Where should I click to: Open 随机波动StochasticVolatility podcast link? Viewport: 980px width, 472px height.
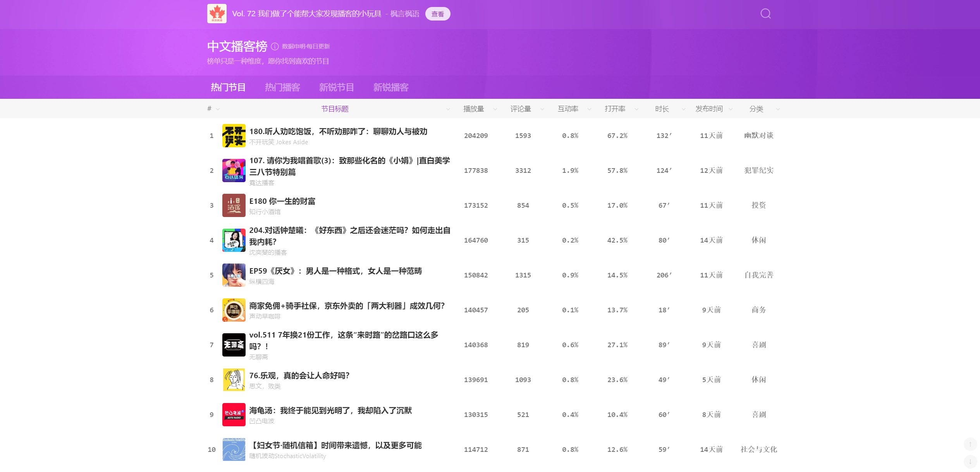pyautogui.click(x=287, y=456)
